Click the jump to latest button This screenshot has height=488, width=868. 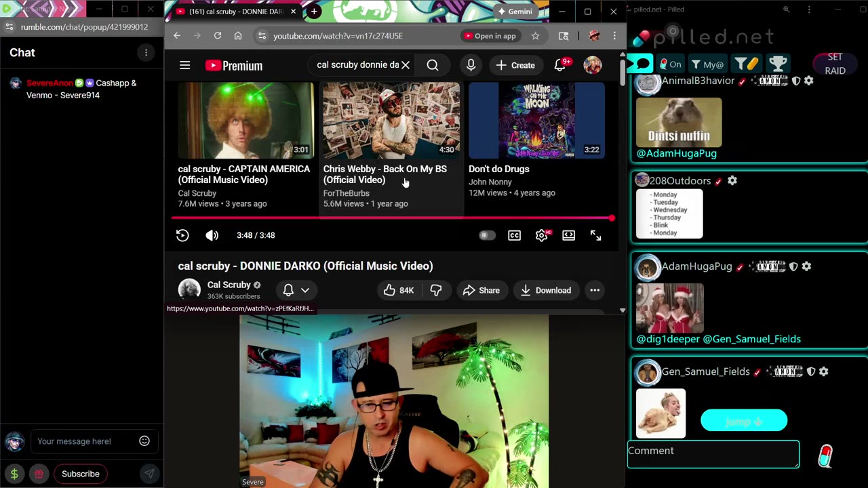[744, 421]
